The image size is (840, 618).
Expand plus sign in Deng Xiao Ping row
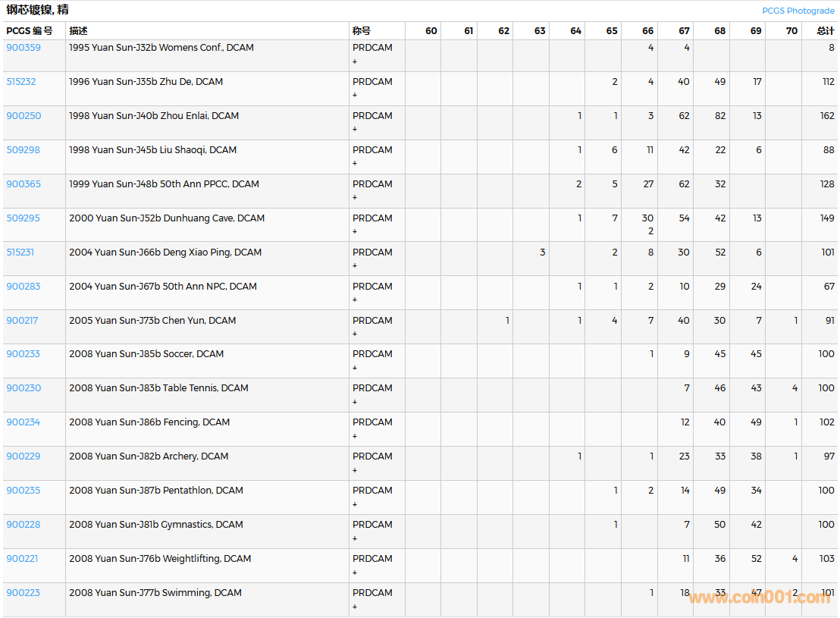coord(355,266)
